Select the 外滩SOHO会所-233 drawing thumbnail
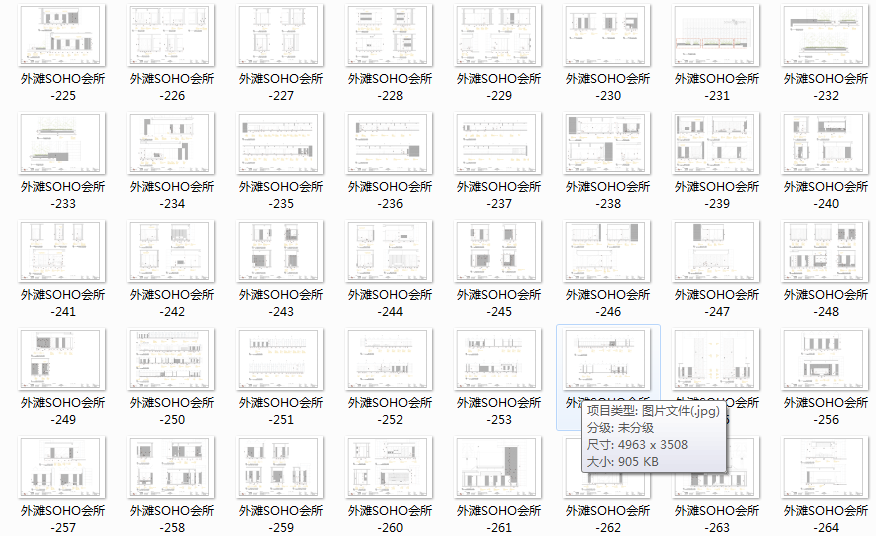Screen dimensions: 876x536 (x=63, y=143)
